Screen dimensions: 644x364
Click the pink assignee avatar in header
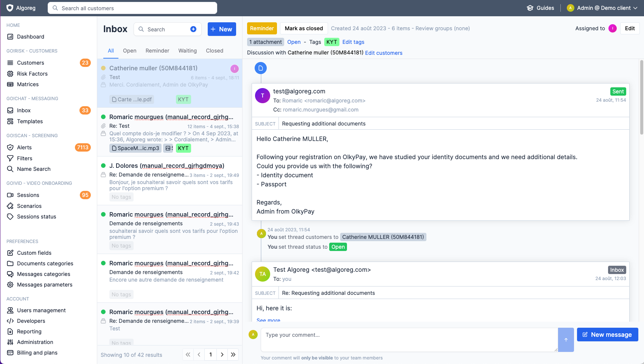(613, 28)
